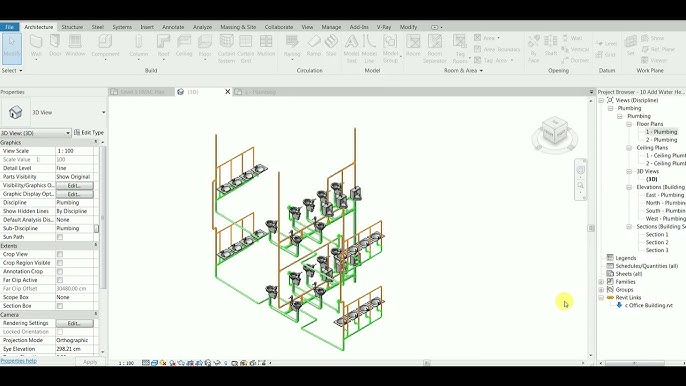
Task: Click the Set work plane tool
Action: click(x=630, y=46)
